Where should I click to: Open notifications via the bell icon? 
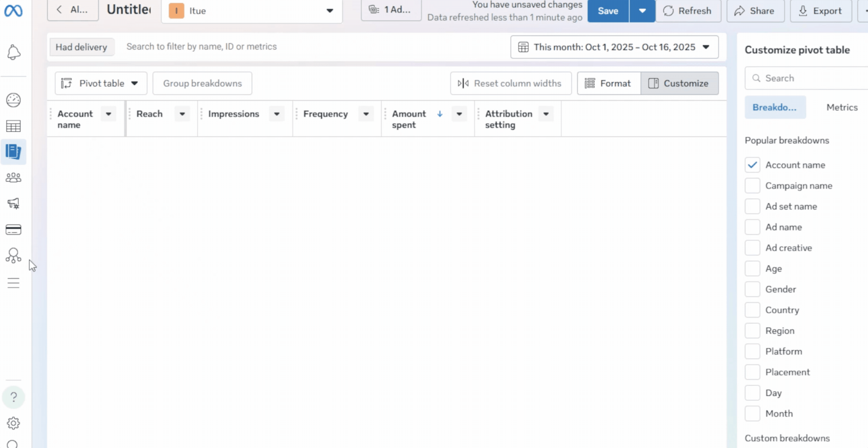click(14, 52)
